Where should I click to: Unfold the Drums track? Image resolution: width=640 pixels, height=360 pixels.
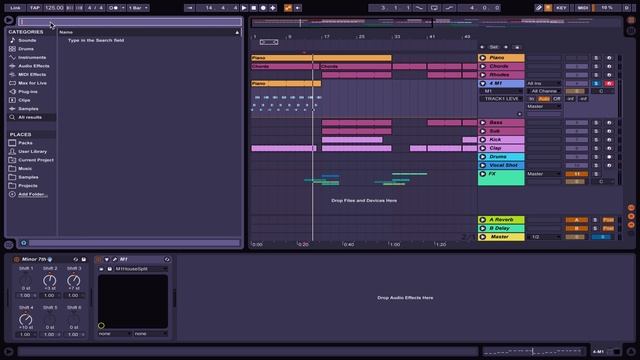click(483, 157)
